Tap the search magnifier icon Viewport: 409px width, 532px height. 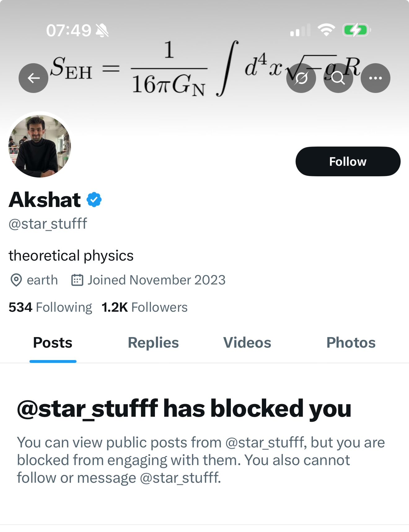click(x=338, y=78)
